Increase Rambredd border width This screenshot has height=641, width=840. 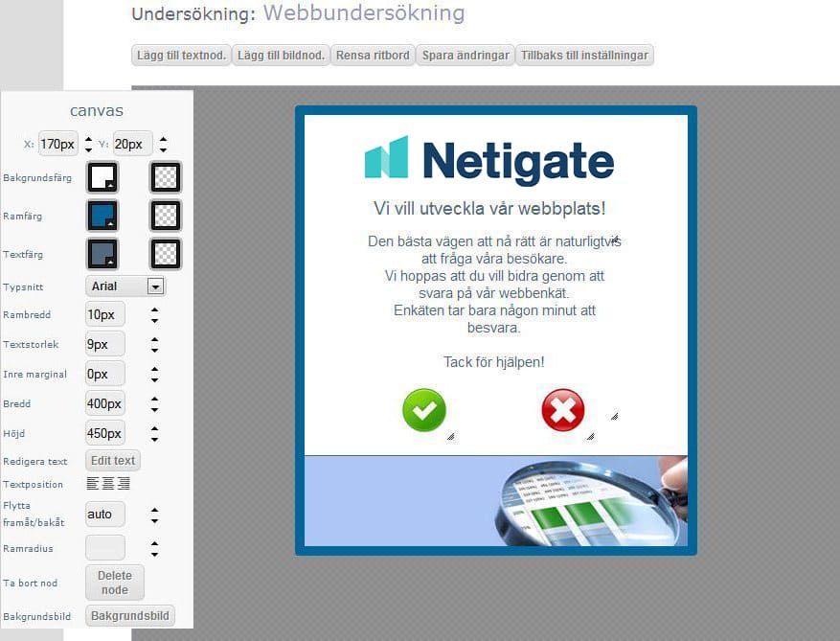coord(155,309)
